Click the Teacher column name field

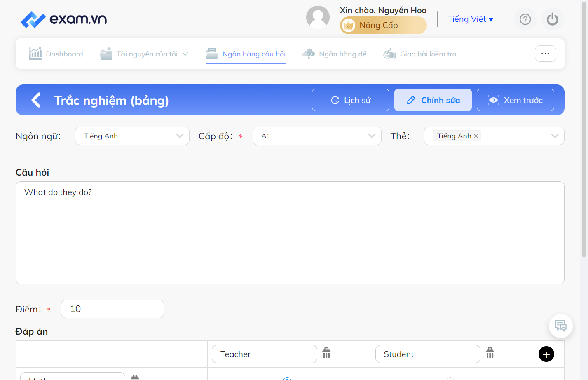pos(265,354)
